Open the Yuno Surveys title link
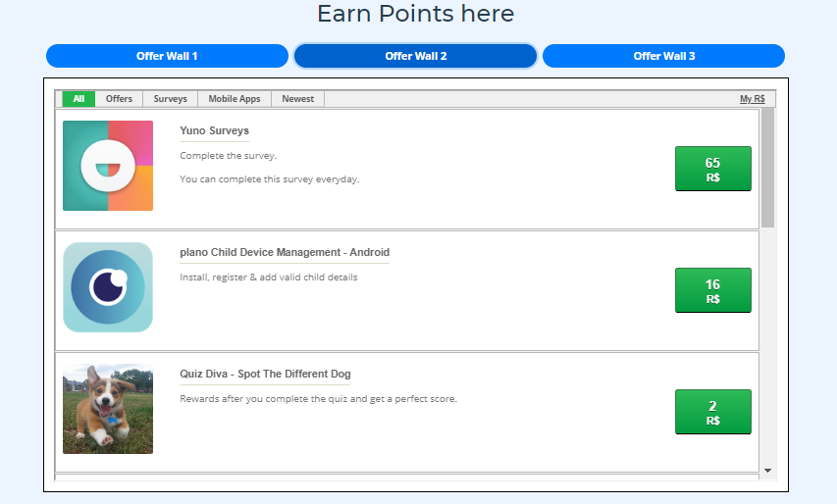 [214, 130]
